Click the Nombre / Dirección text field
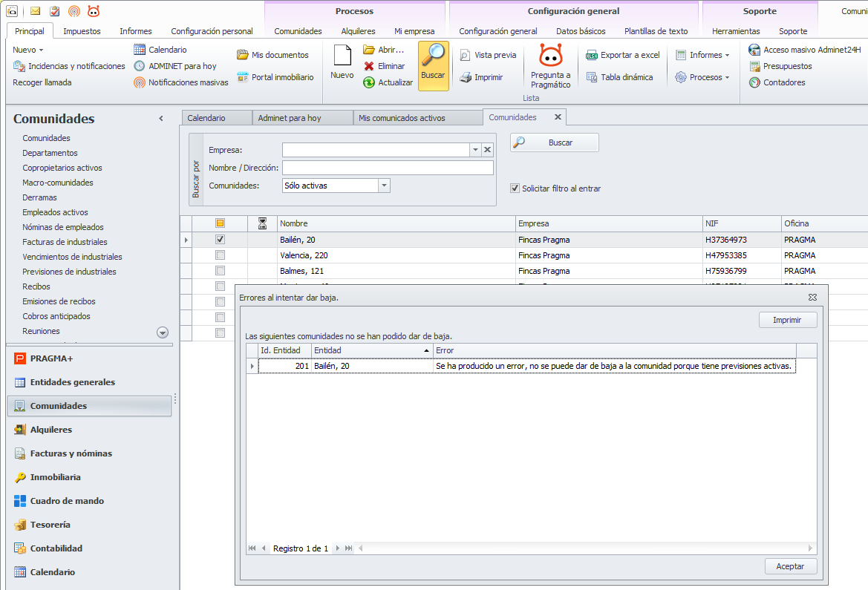868x590 pixels. coord(387,168)
